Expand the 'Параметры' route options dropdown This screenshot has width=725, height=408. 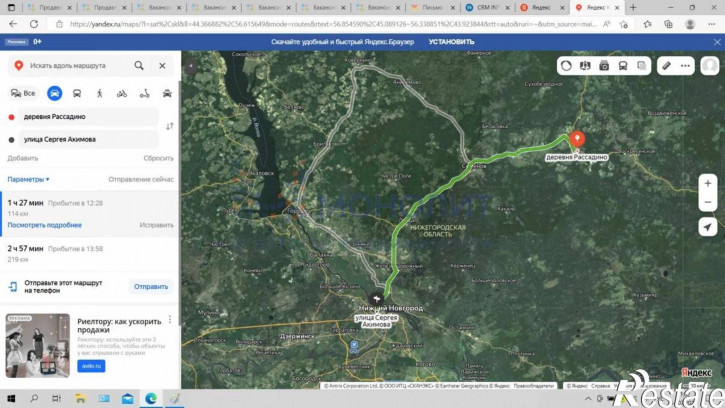[28, 179]
